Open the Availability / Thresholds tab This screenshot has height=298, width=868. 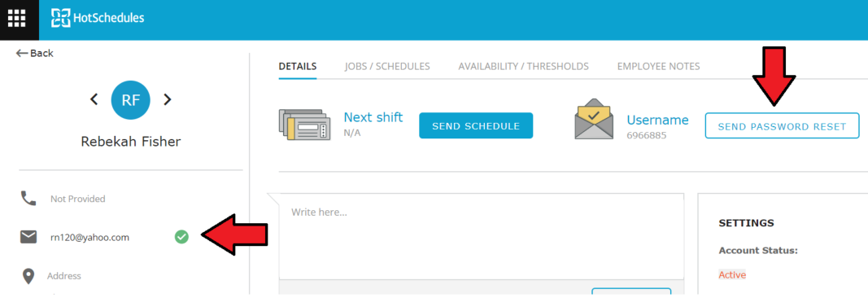pos(524,67)
